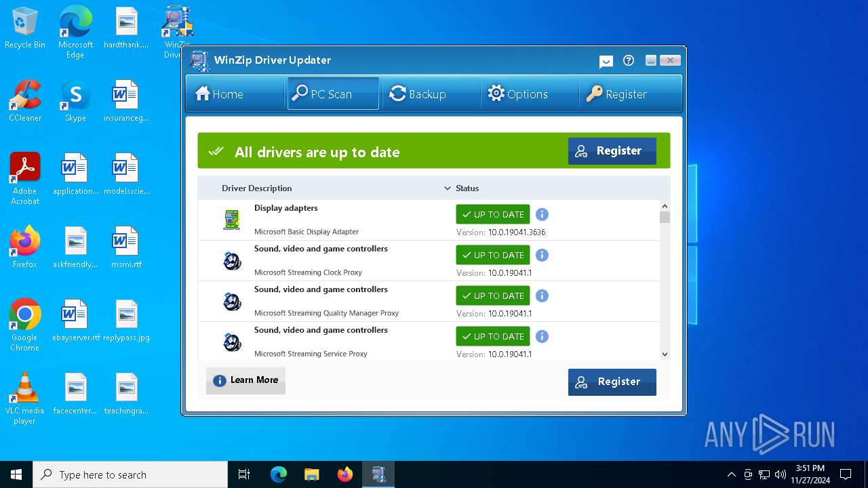The height and width of the screenshot is (488, 868).
Task: Select the VLC media player desktop icon
Action: pyautogui.click(x=25, y=398)
